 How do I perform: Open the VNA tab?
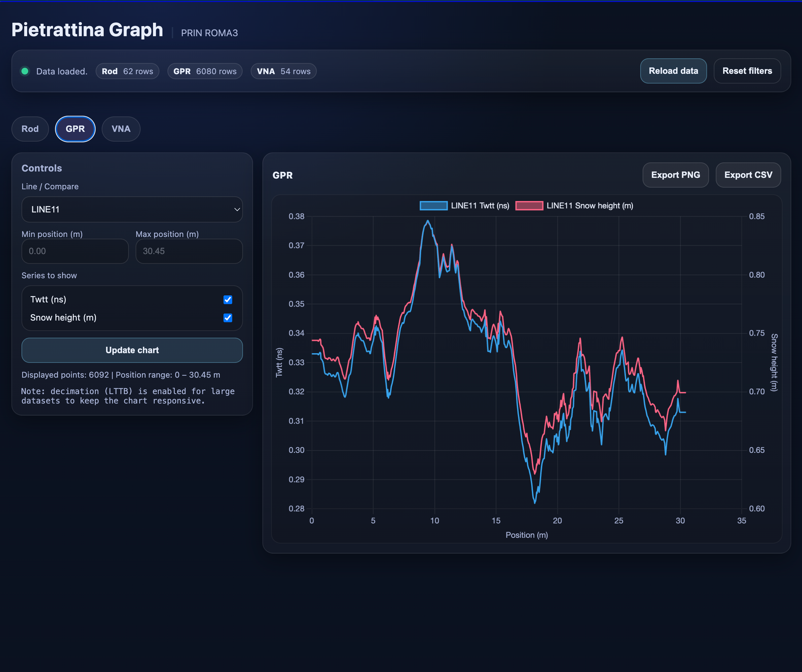click(x=121, y=129)
